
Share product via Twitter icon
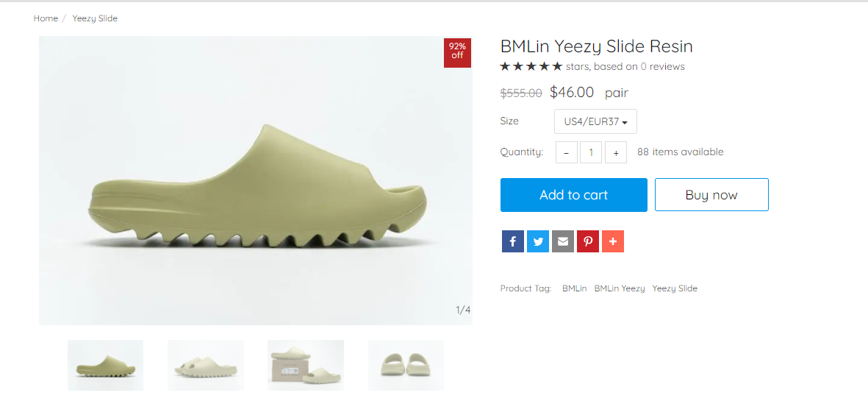pyautogui.click(x=537, y=241)
